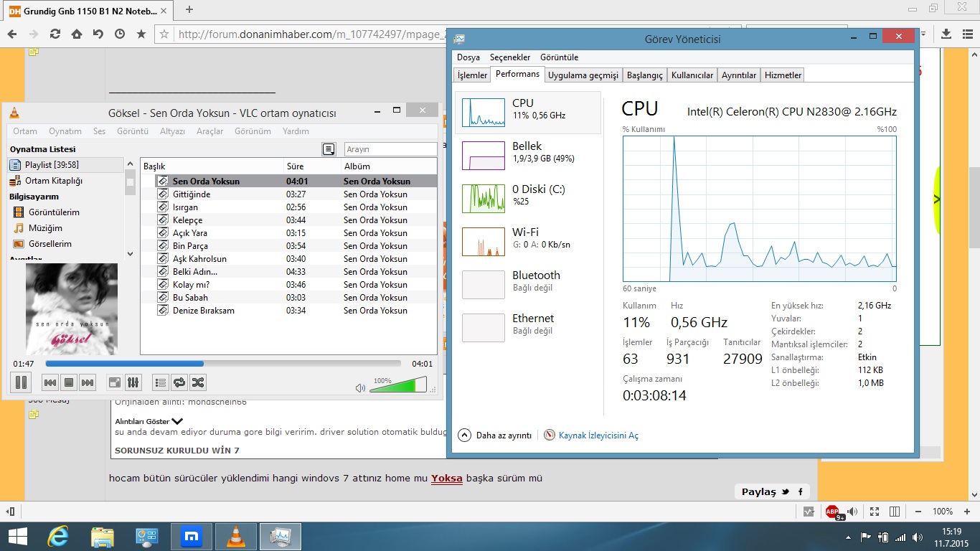Screen dimensions: 980x551
Task: Focus VLC playlist search field
Action: coord(390,149)
